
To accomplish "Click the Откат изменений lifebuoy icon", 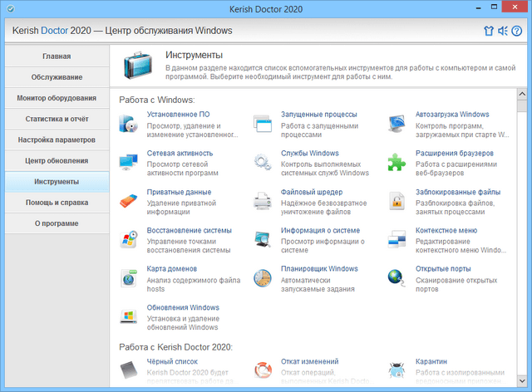I will [263, 370].
